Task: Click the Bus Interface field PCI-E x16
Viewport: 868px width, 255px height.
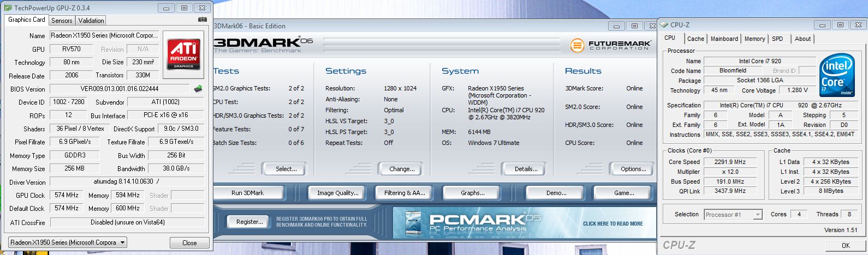Action: pos(165,116)
